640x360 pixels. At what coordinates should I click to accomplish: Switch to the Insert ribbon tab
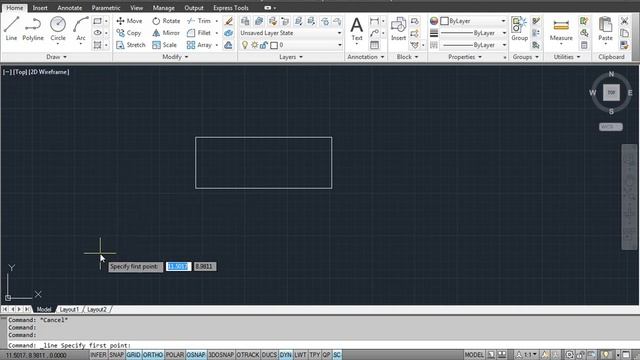point(40,8)
